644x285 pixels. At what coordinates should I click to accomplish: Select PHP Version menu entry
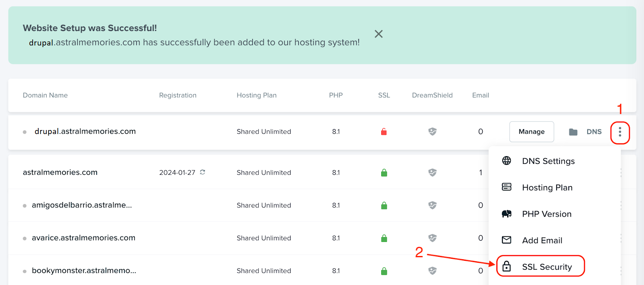[547, 214]
